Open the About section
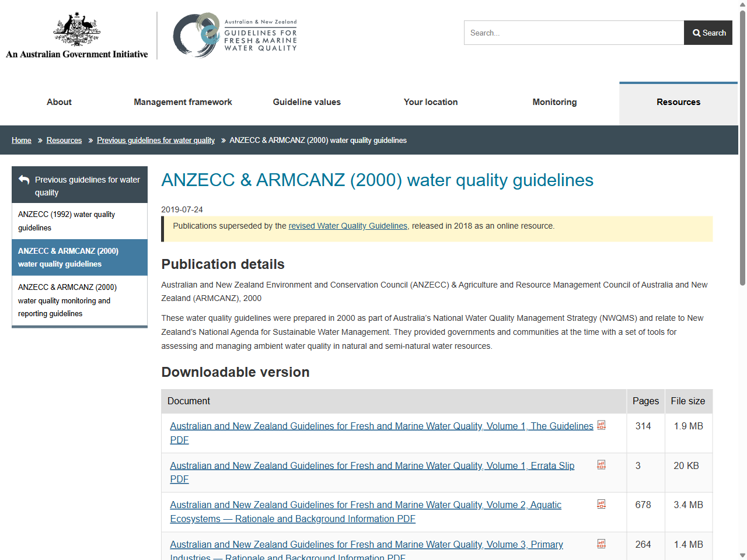747x560 pixels. click(58, 102)
